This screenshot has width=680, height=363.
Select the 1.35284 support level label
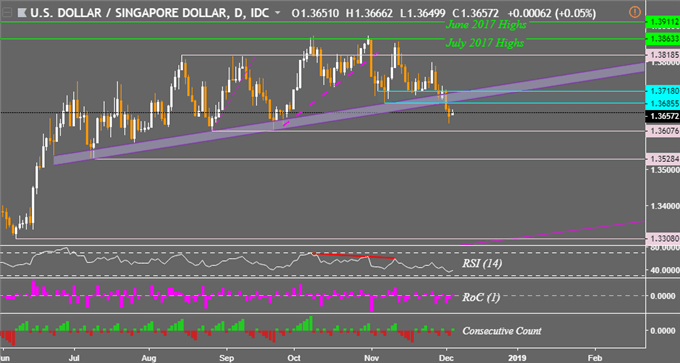(662, 159)
